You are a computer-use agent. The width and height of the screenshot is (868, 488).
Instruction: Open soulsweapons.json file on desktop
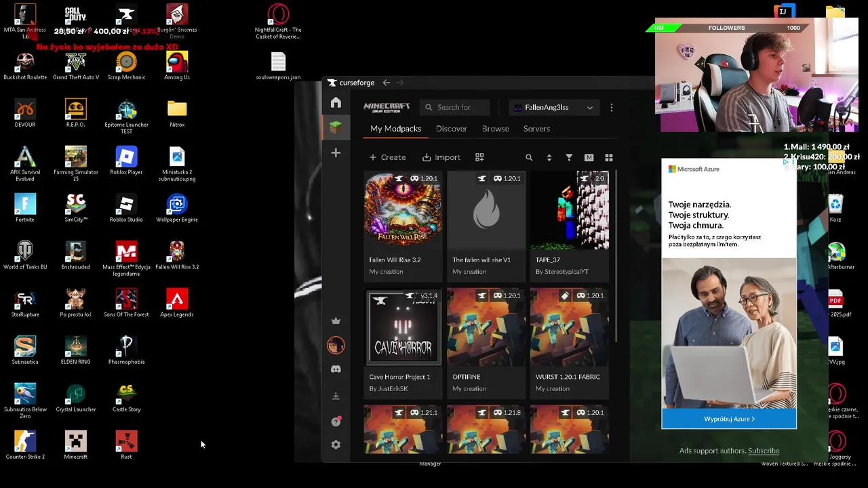(x=278, y=66)
